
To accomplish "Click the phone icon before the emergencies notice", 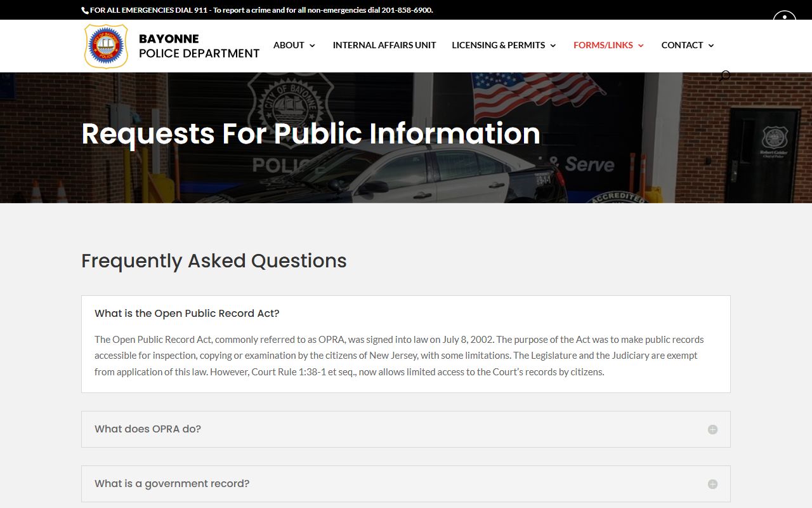I will [85, 10].
